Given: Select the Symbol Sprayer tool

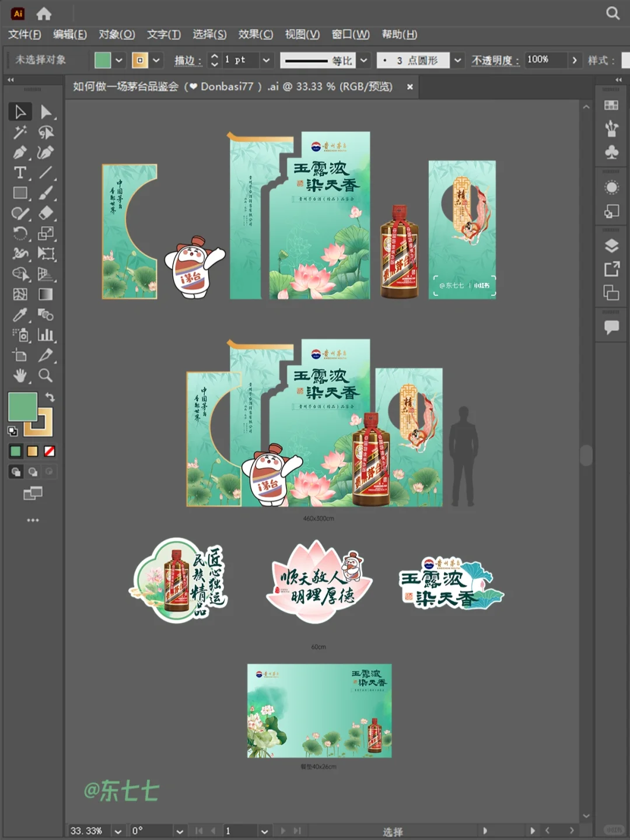Looking at the screenshot, I should (20, 335).
